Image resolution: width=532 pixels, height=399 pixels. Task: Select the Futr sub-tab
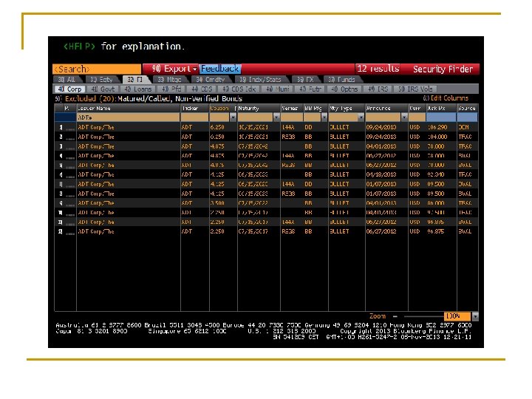pos(310,89)
